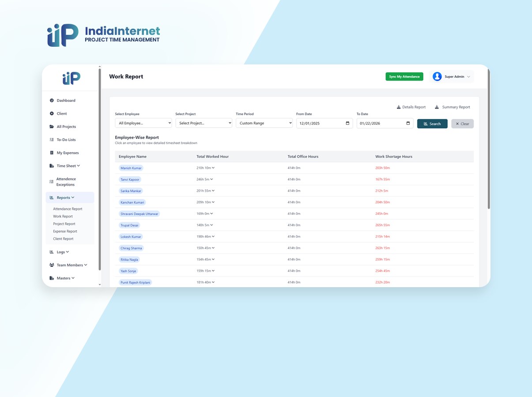This screenshot has width=532, height=397.
Task: Open Attendance Report in sidebar
Action: [68, 209]
